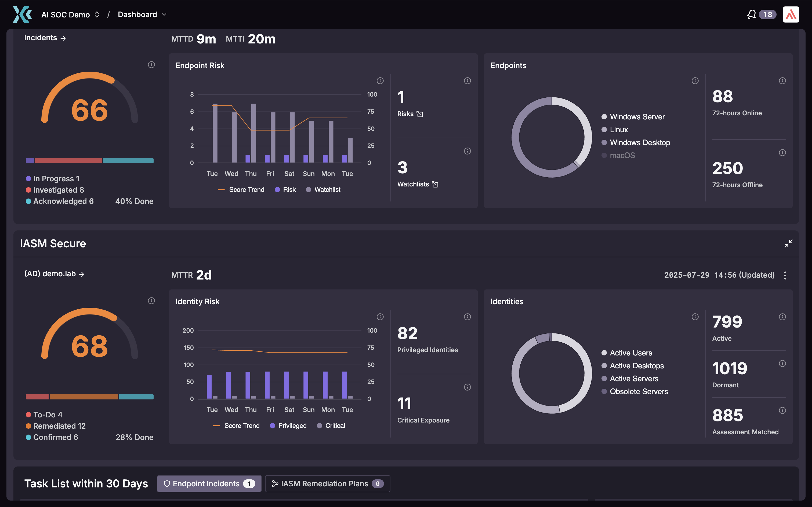Click the info icon beside the Incidents gauge

point(151,65)
